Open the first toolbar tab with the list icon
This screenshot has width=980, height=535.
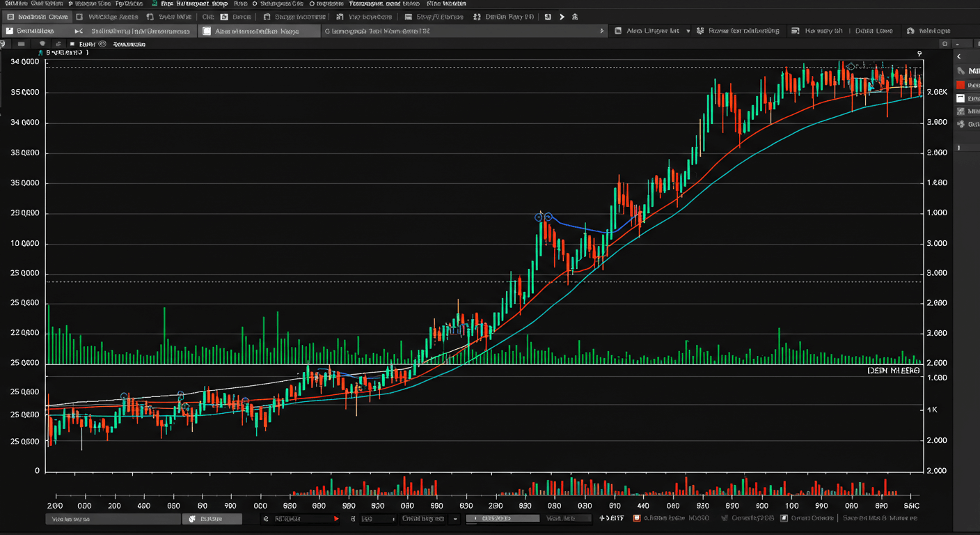coord(39,17)
